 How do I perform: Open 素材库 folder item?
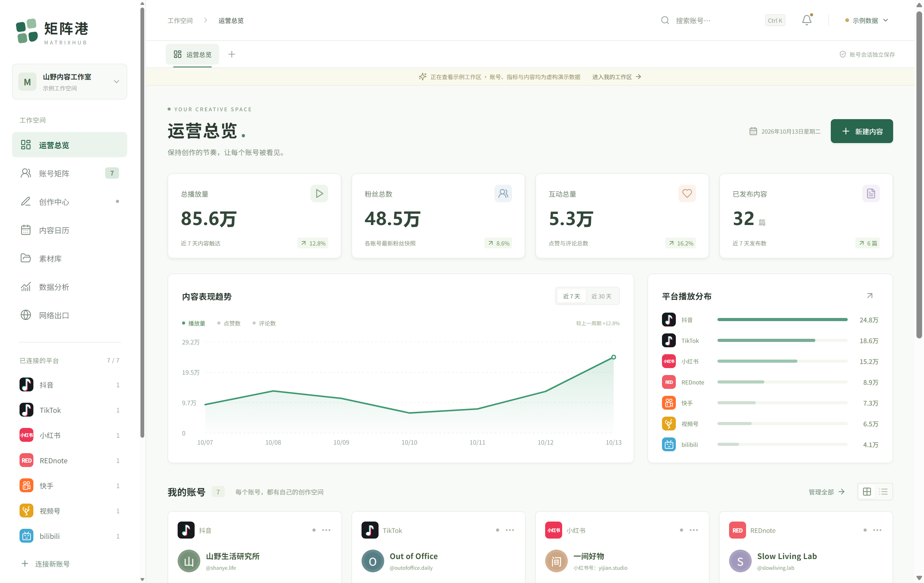coord(70,258)
